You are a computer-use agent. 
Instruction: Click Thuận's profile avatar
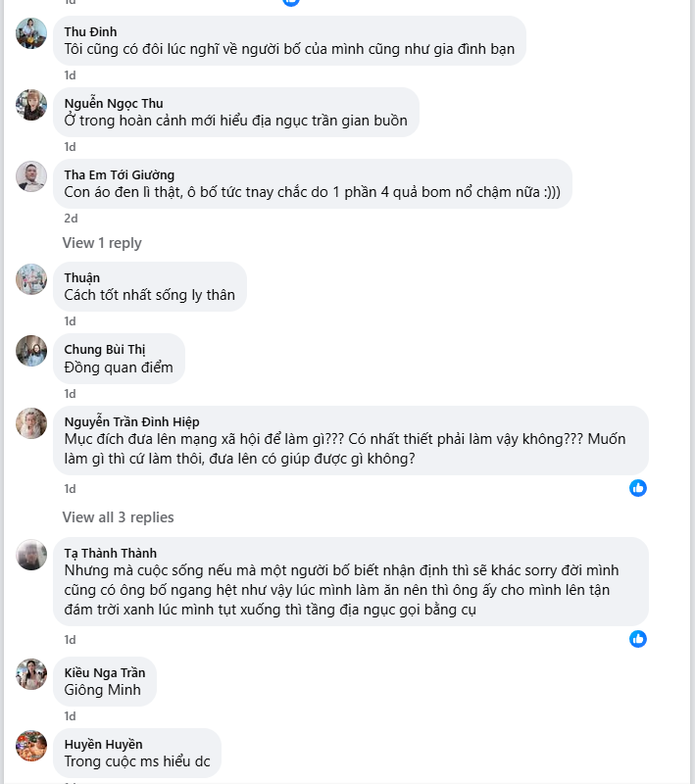(x=31, y=279)
